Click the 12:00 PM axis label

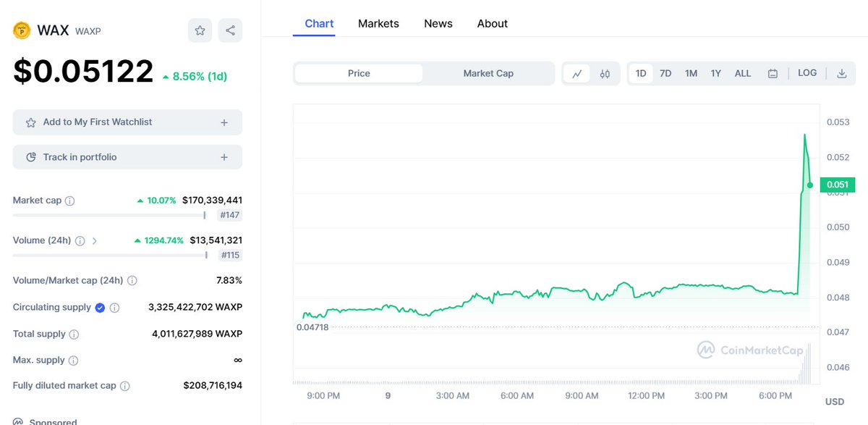(x=646, y=395)
